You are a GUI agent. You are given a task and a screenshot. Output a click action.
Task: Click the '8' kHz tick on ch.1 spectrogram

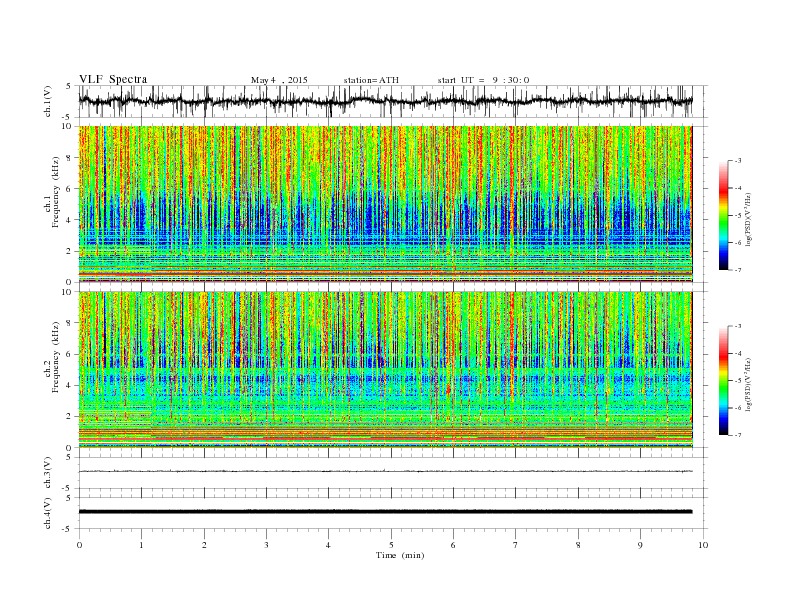[x=69, y=158]
